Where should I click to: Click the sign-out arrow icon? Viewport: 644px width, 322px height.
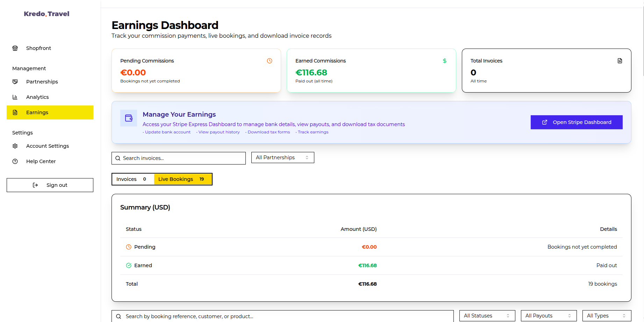tap(35, 185)
